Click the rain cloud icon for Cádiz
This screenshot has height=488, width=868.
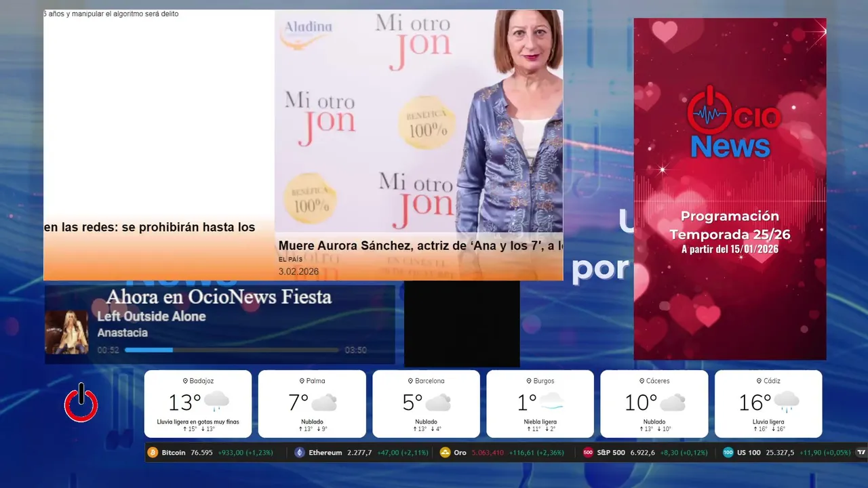[786, 402]
